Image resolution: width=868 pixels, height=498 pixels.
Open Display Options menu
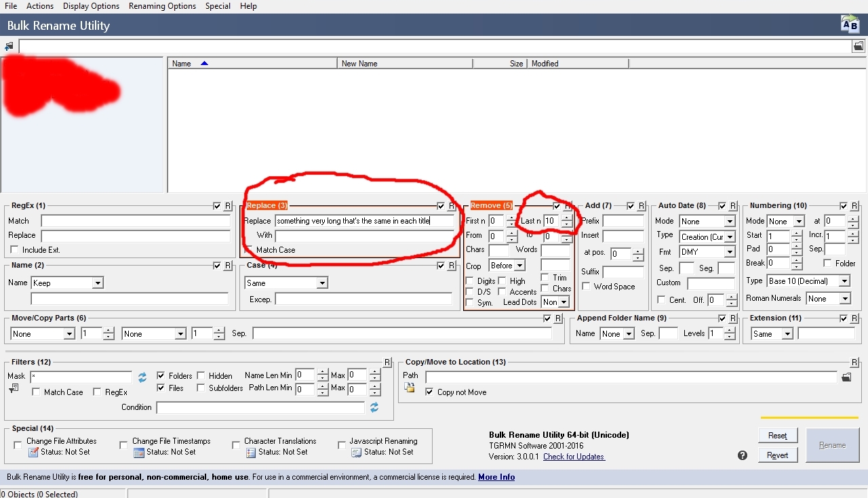point(91,6)
